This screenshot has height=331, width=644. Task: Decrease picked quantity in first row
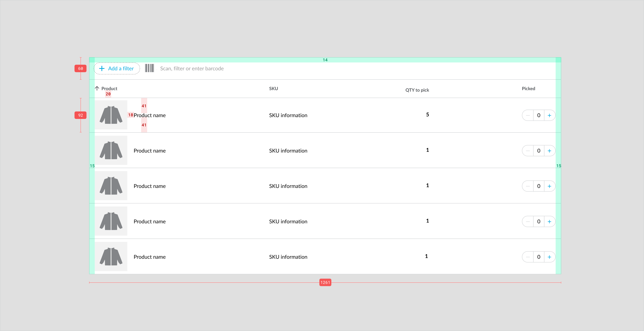[x=528, y=115]
